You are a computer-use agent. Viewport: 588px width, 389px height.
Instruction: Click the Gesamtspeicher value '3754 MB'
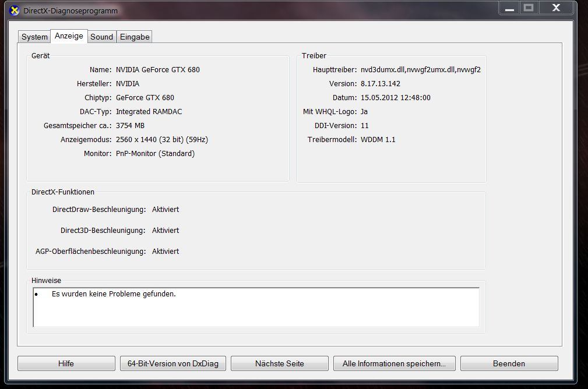pos(130,126)
